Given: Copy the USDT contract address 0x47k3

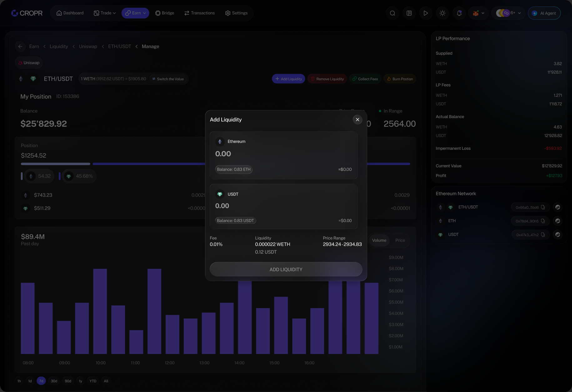Looking at the screenshot, I should [543, 235].
